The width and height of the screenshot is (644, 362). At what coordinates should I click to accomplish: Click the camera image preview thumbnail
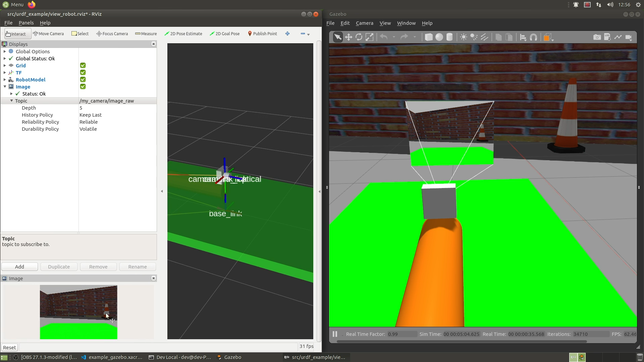78,312
